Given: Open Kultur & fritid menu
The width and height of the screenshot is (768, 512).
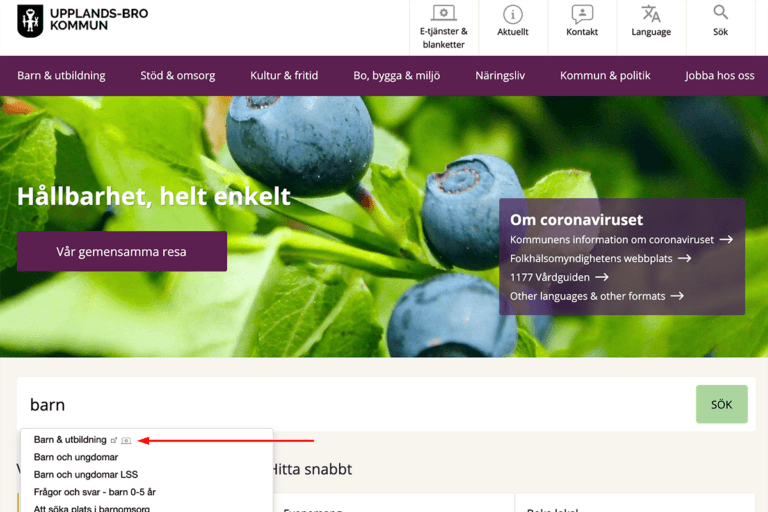Looking at the screenshot, I should point(284,75).
